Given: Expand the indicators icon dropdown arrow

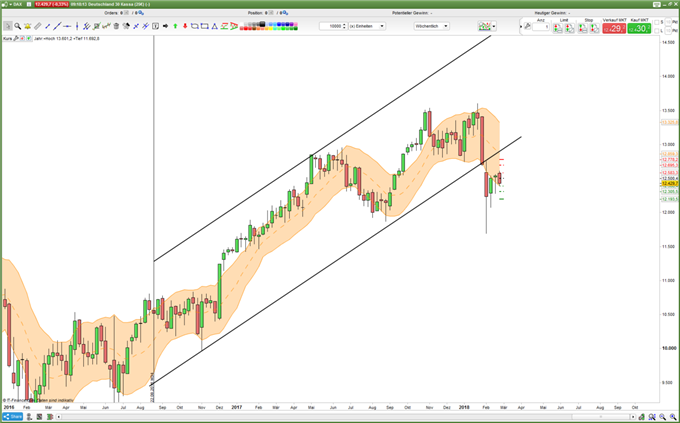Looking at the screenshot, I should tap(494, 26).
